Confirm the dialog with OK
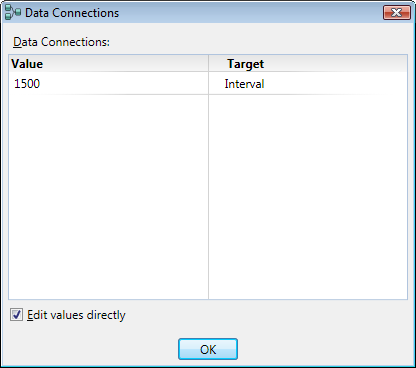Screen dimensions: 416x368 [208, 349]
